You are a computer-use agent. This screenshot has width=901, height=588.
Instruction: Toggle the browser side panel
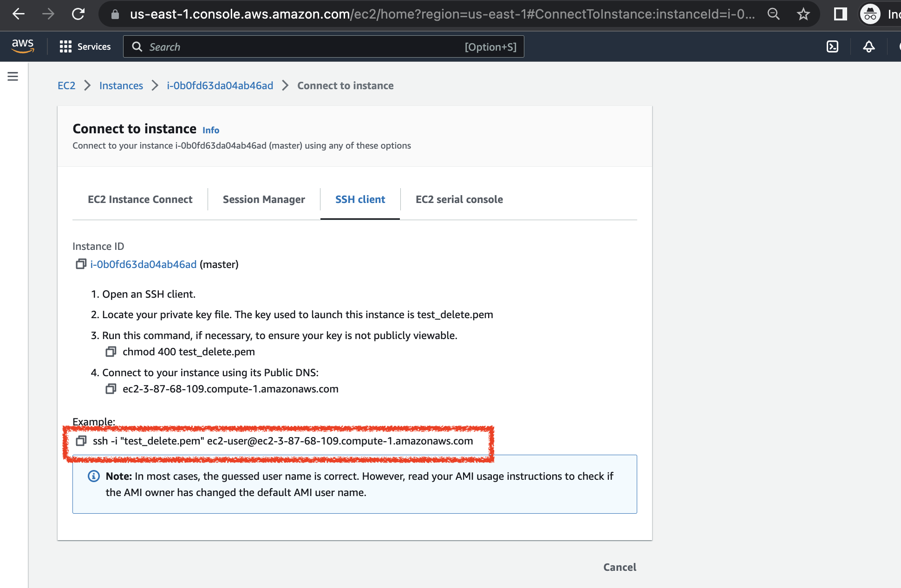(x=840, y=14)
